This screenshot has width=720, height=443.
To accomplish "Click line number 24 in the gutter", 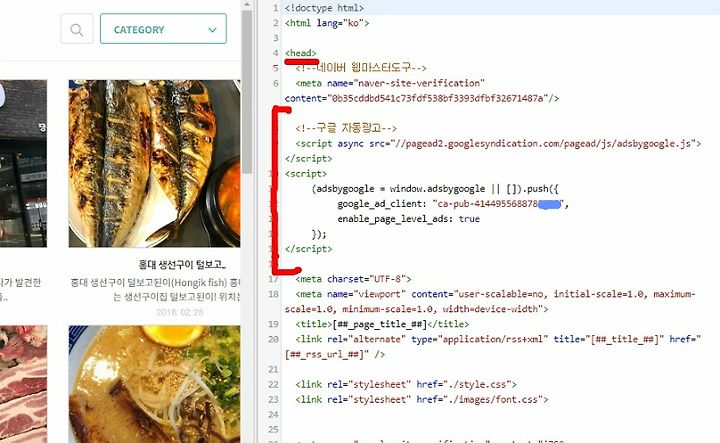I will point(274,415).
